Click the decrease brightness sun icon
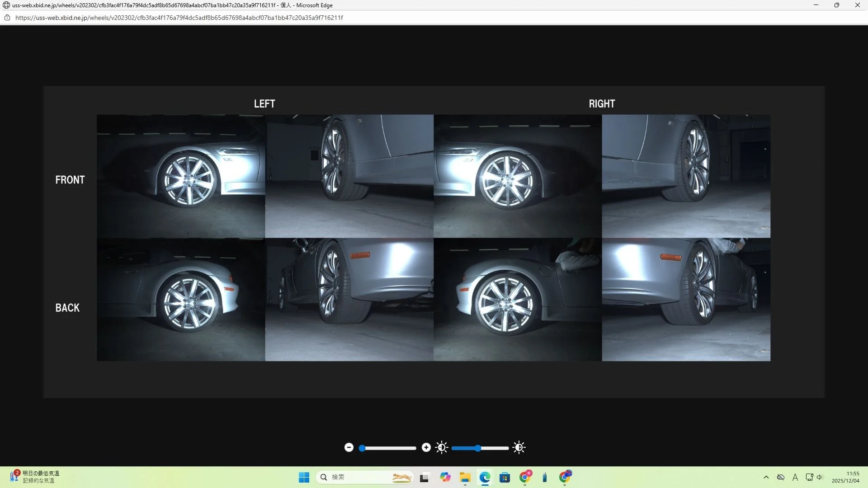The height and width of the screenshot is (488, 868). point(442,447)
